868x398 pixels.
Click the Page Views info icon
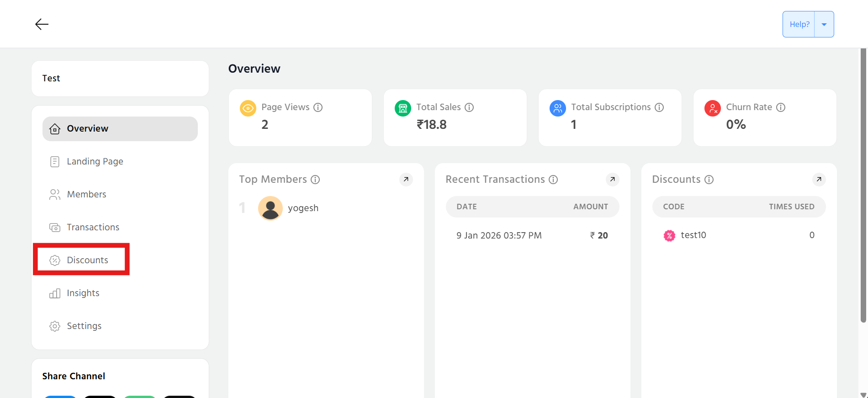[318, 107]
